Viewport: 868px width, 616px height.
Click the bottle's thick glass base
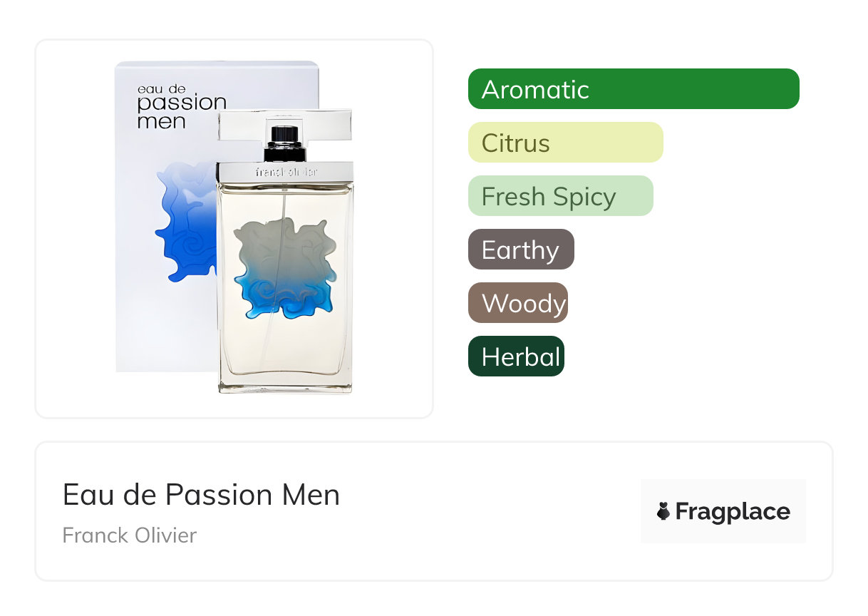[285, 386]
